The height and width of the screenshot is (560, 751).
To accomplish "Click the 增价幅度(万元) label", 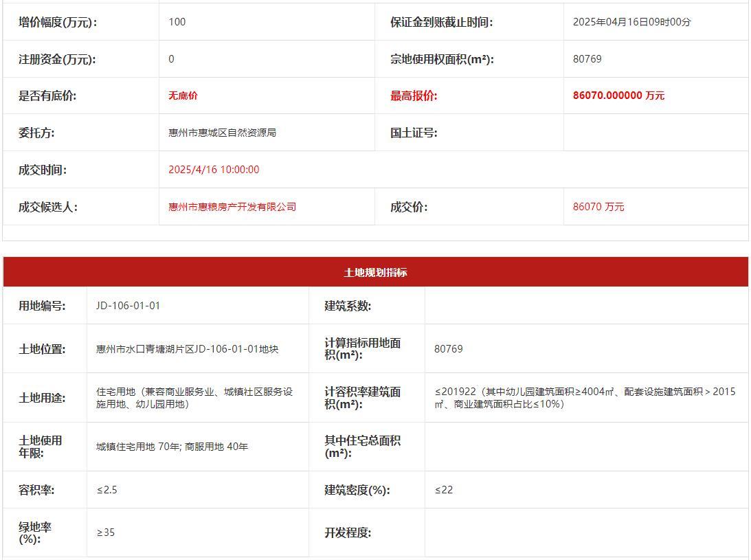I will (58, 22).
